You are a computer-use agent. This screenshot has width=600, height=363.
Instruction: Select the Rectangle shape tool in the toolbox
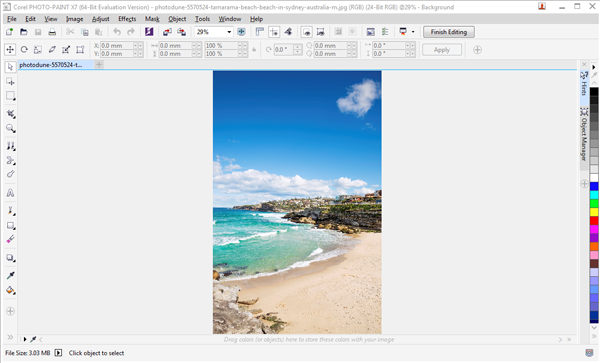click(x=10, y=226)
